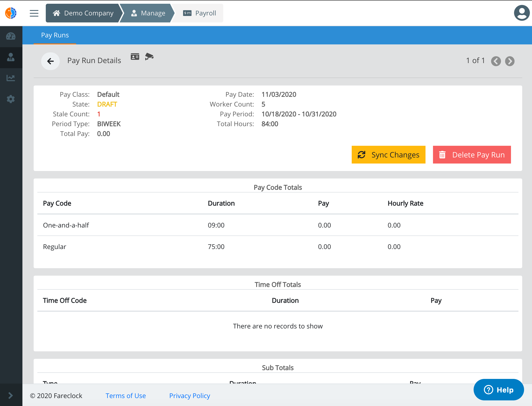
Task: Click the Sync Changes button
Action: [x=388, y=155]
